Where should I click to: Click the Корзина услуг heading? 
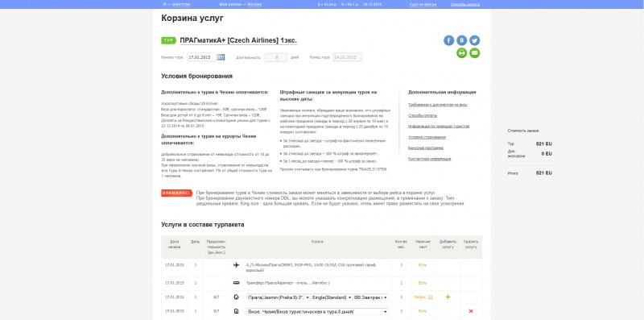[x=192, y=18]
